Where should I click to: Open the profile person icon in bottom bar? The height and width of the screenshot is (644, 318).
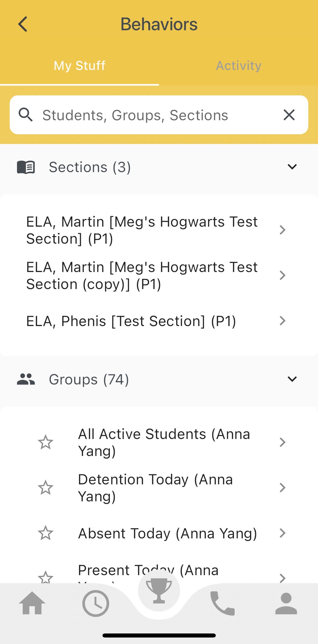pos(286,603)
